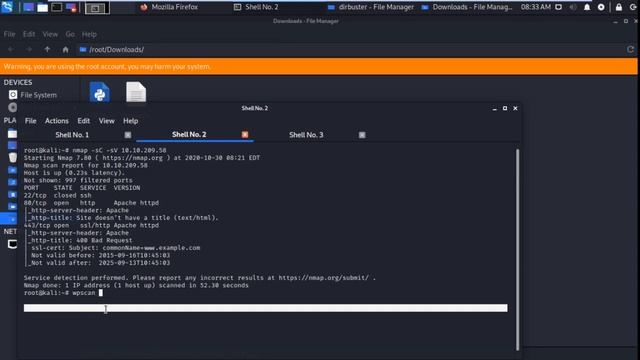Click the reload icon in the file manager

point(631,49)
